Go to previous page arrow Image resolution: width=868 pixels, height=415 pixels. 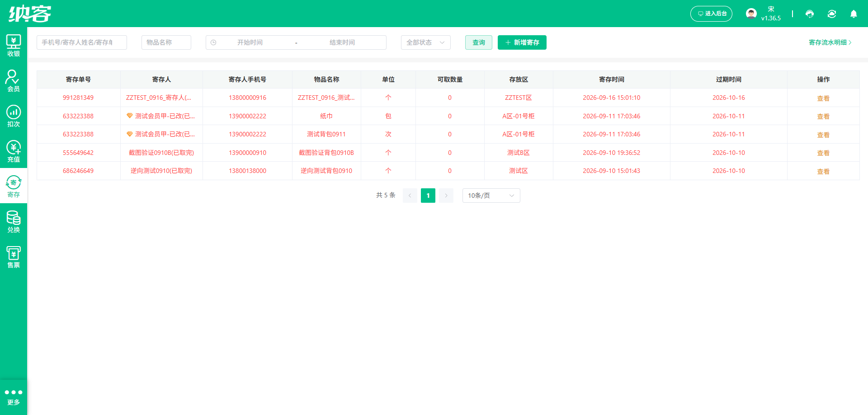410,196
